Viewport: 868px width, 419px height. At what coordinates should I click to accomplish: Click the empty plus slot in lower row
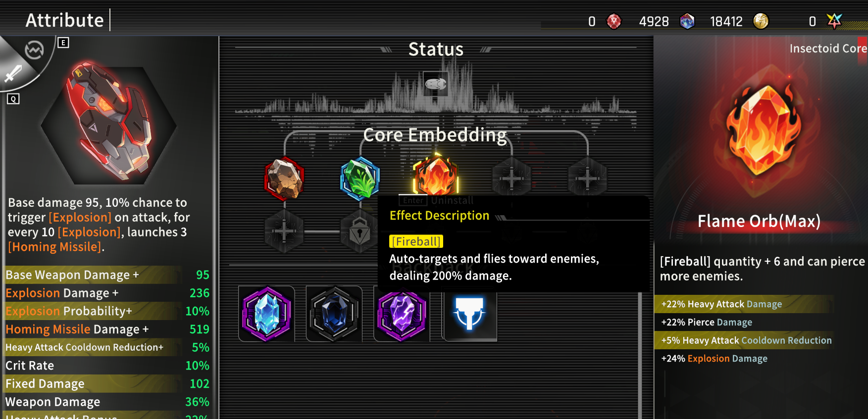click(284, 232)
